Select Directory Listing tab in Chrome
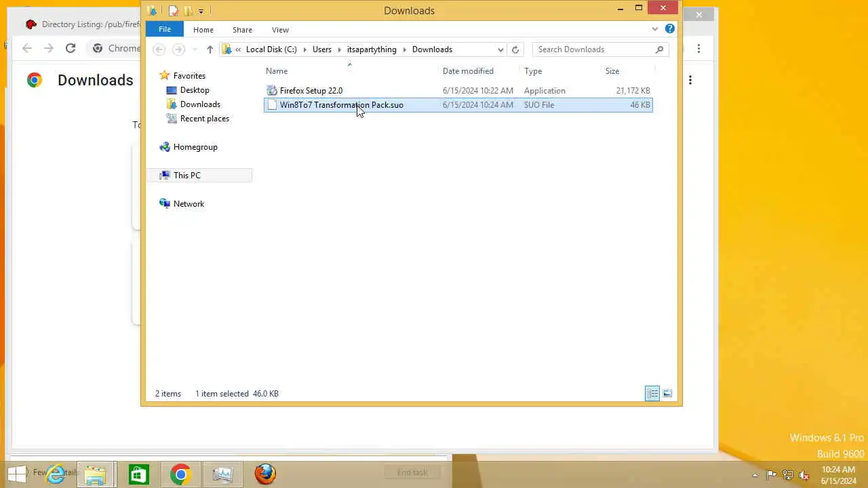 pos(81,24)
